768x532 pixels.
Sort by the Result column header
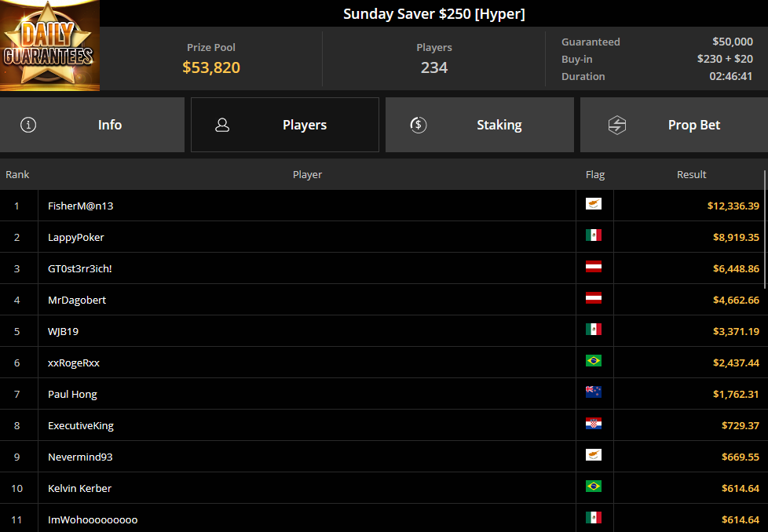[x=691, y=174]
